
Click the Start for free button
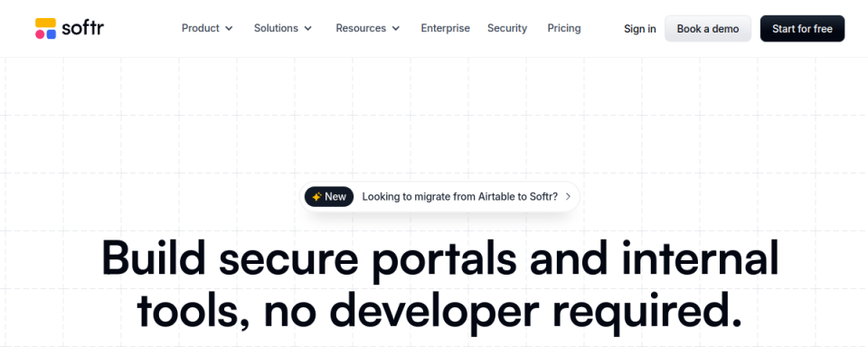click(802, 29)
